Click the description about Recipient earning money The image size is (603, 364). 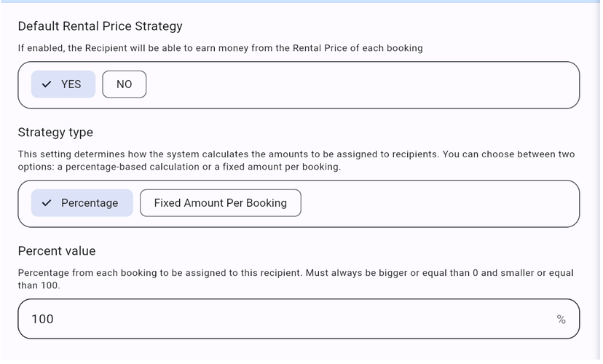point(220,48)
